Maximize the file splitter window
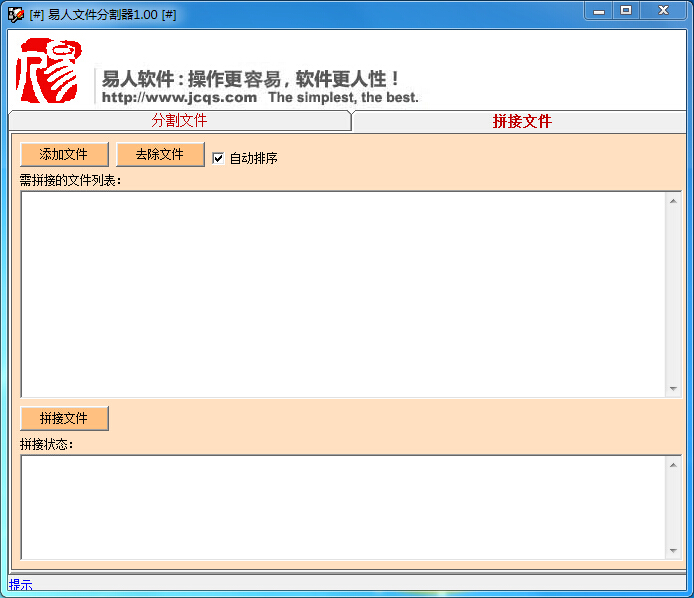This screenshot has width=694, height=598. tap(627, 11)
